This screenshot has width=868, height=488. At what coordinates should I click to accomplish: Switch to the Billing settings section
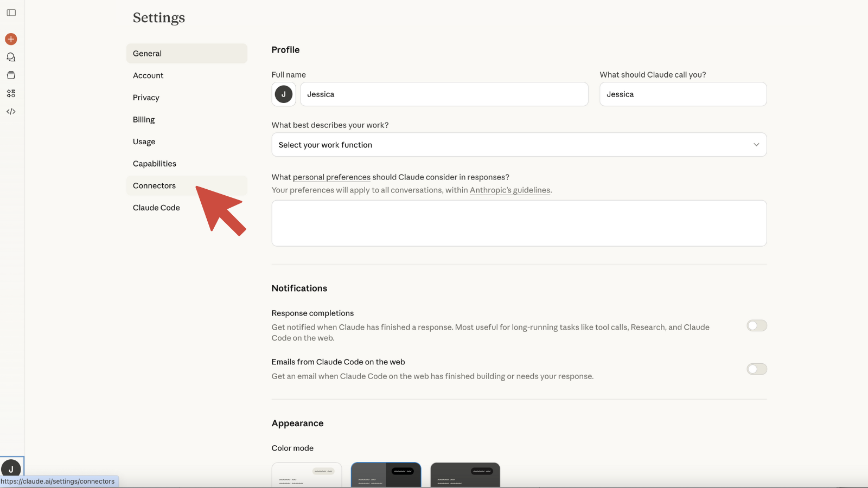(x=144, y=120)
